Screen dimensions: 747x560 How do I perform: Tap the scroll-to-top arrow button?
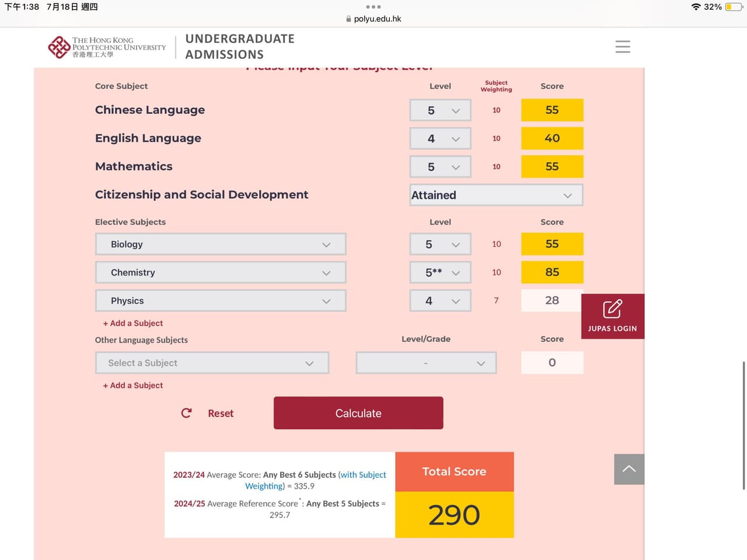pyautogui.click(x=629, y=469)
